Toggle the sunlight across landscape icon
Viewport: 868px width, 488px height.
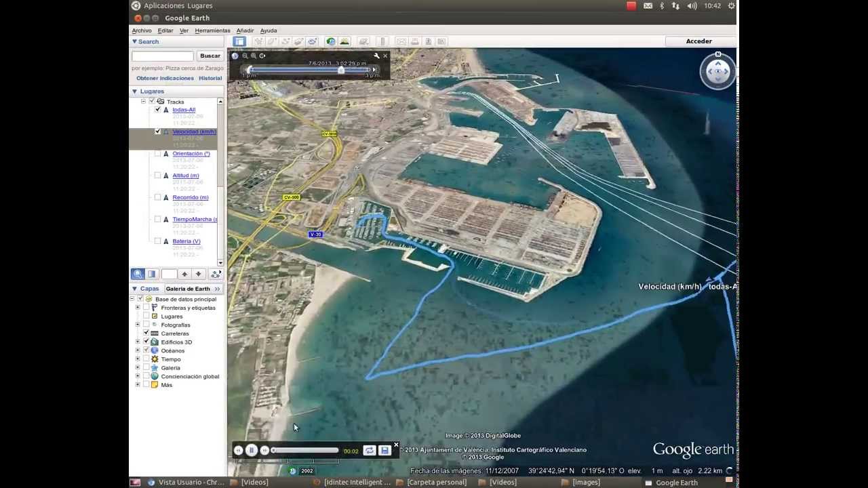pos(344,41)
